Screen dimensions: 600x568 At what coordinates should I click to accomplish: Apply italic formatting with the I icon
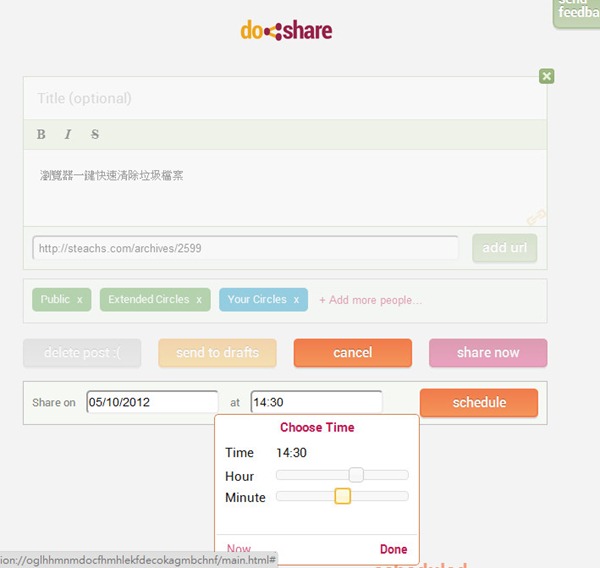coord(68,134)
